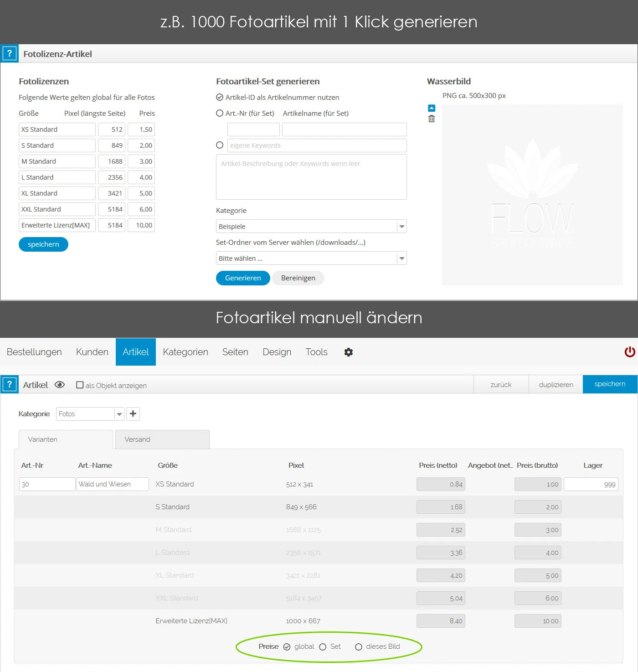Edit Erweiterte Lizenz[MAX] price 10,00
Screen dimensions: 638x672
point(141,225)
